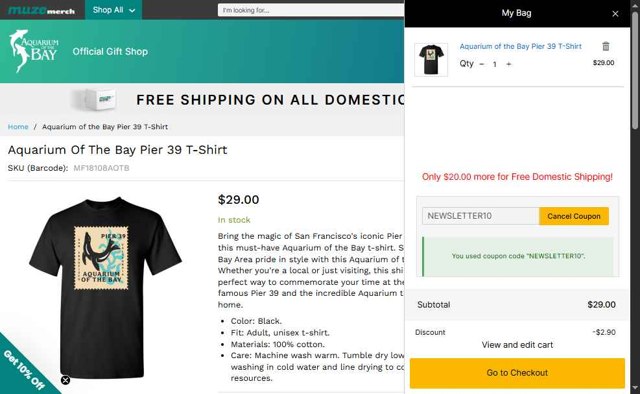Image resolution: width=640 pixels, height=394 pixels.
Task: Close the My Bag panel
Action: point(615,14)
